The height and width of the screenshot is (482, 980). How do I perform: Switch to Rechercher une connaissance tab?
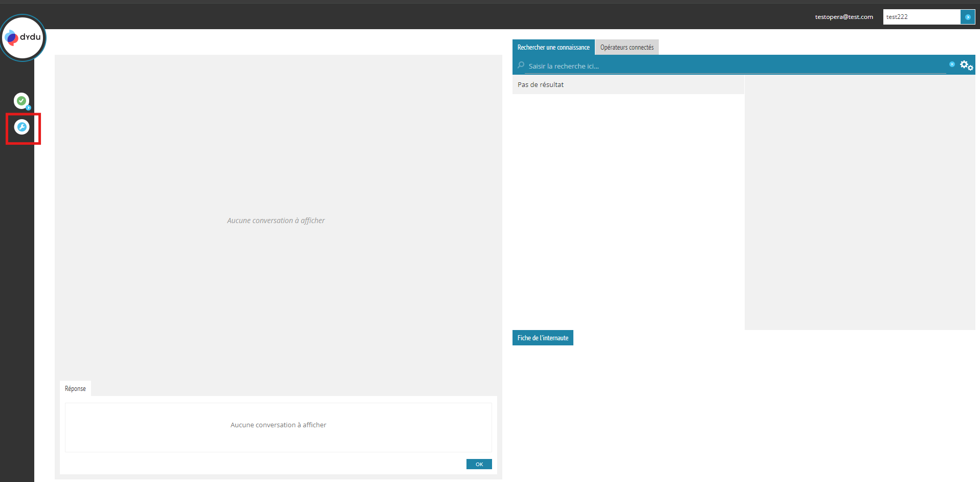tap(553, 48)
